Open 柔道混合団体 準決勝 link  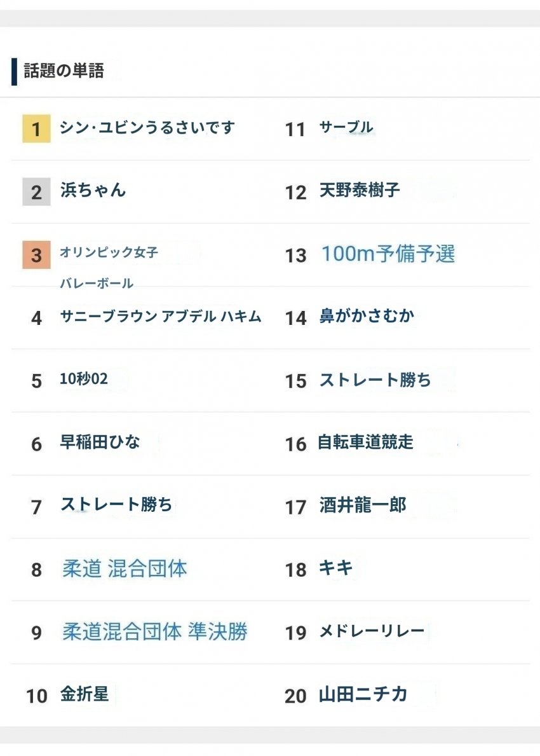click(155, 631)
